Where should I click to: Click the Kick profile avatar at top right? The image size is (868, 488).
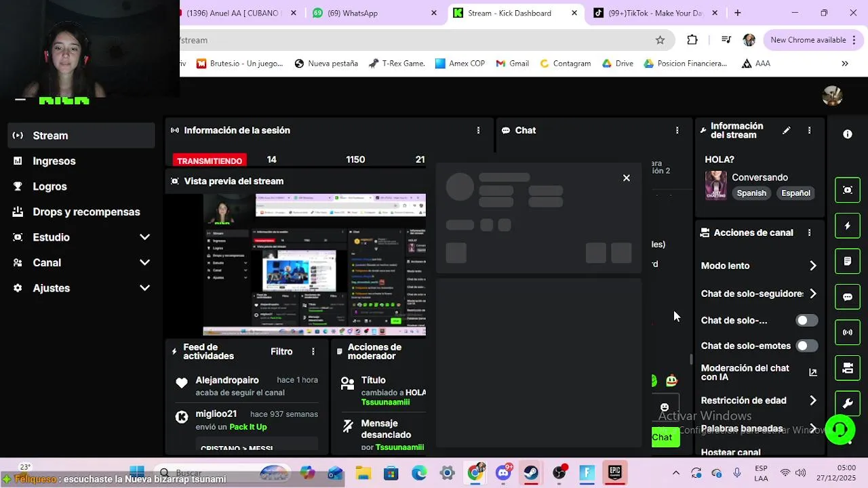832,96
